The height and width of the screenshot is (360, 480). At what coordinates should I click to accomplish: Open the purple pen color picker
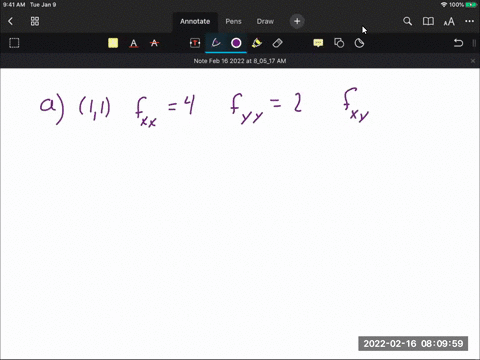click(x=236, y=43)
